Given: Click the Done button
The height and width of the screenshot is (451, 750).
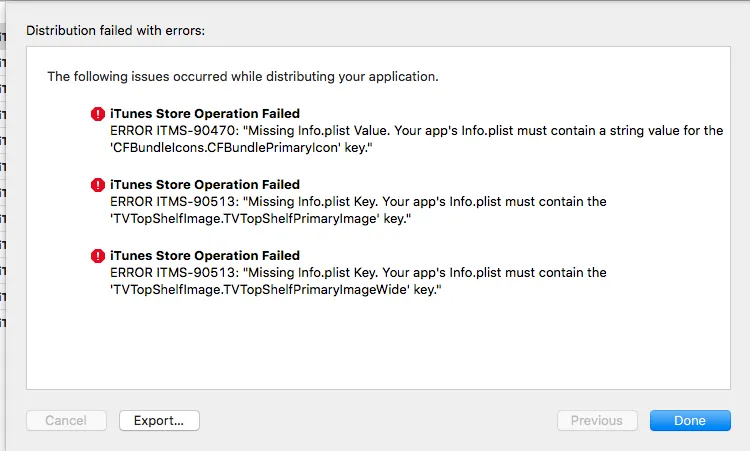Looking at the screenshot, I should (690, 420).
